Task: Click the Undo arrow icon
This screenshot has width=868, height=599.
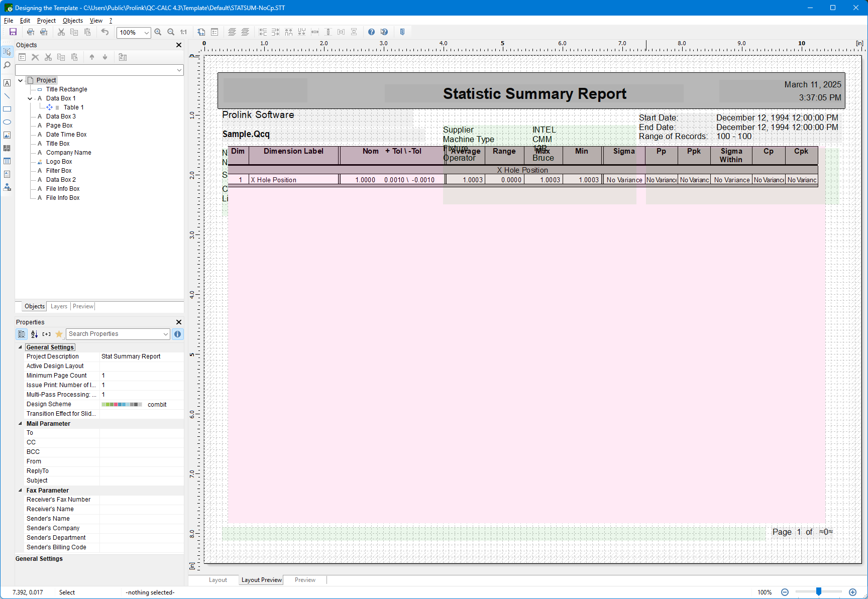Action: (x=104, y=32)
